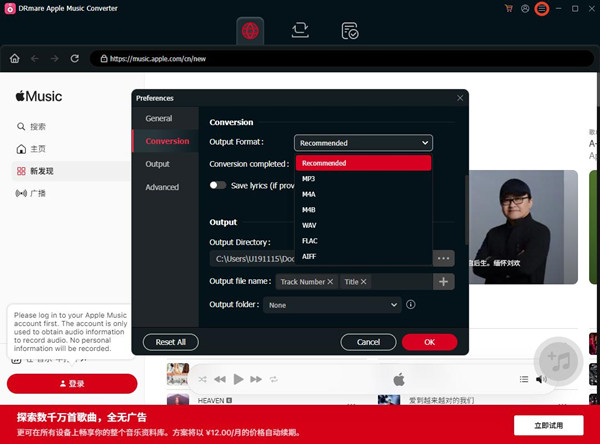This screenshot has width=600, height=444.
Task: Remove the Track Number name tag
Action: [330, 282]
